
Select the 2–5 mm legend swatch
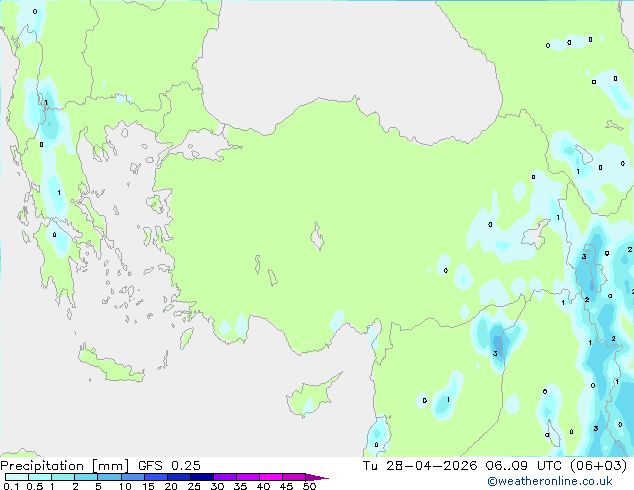(86, 477)
